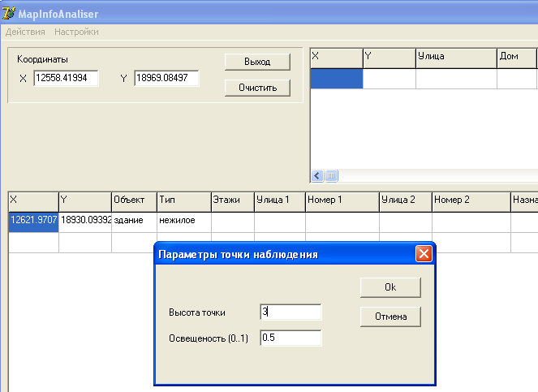Click the Этажи column header

coord(233,202)
